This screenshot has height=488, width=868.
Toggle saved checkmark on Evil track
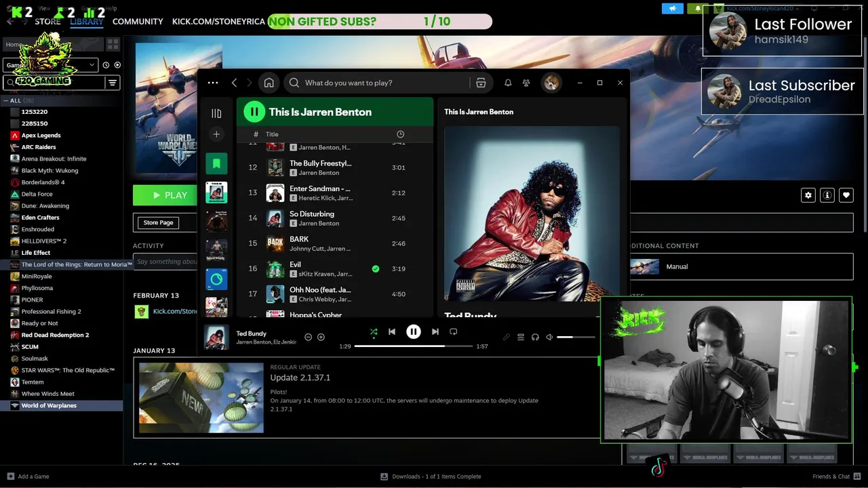[375, 268]
